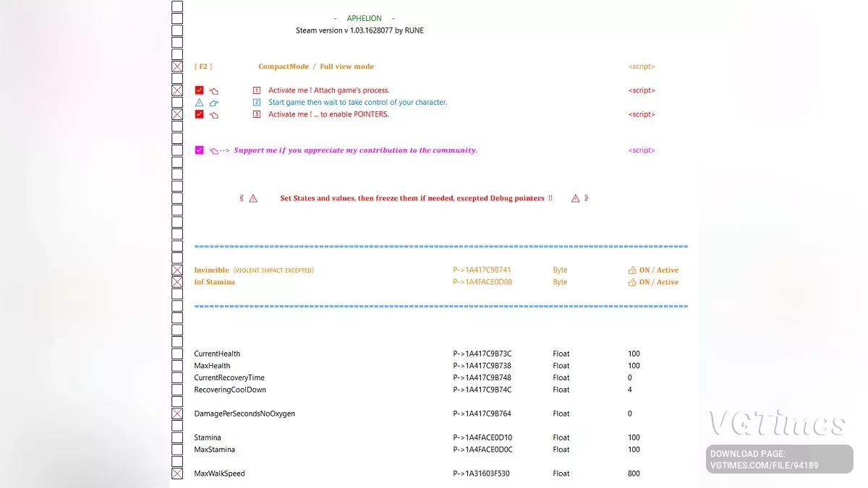Click script link on F2 CompactMode row
Viewport: 868px width, 488px height.
coord(642,67)
